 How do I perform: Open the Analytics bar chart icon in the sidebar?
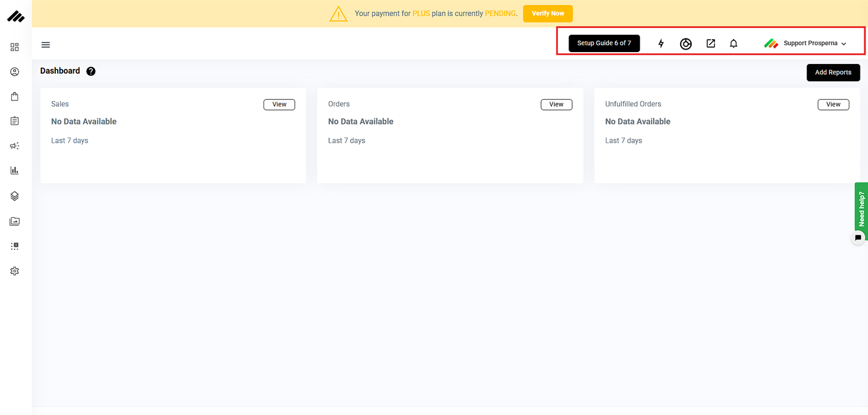[x=15, y=171]
